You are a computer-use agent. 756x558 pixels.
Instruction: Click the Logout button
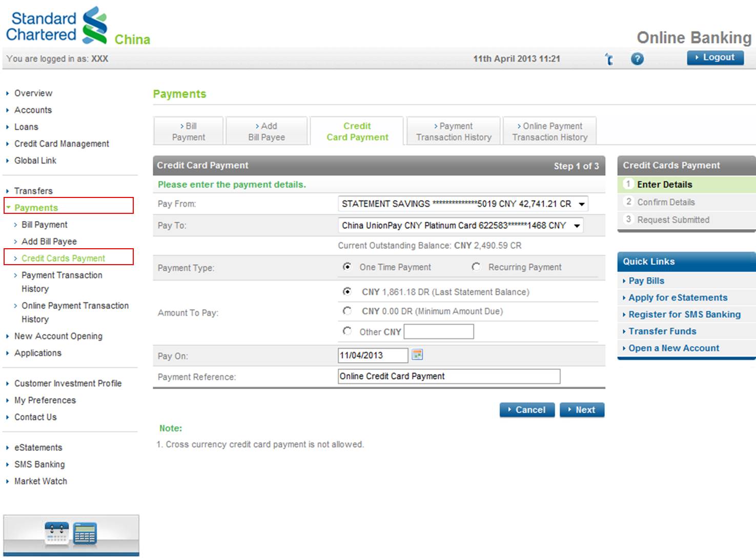[x=715, y=57]
